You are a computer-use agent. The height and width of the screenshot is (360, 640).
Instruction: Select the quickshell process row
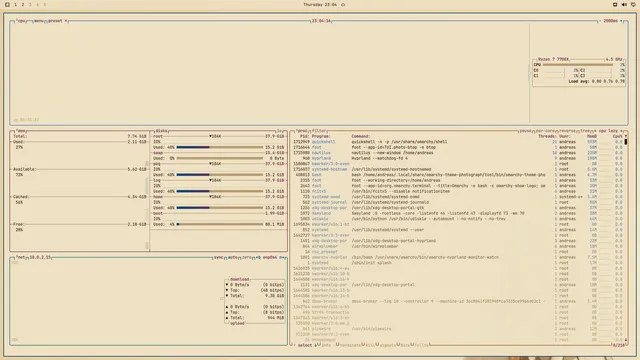(x=458, y=142)
